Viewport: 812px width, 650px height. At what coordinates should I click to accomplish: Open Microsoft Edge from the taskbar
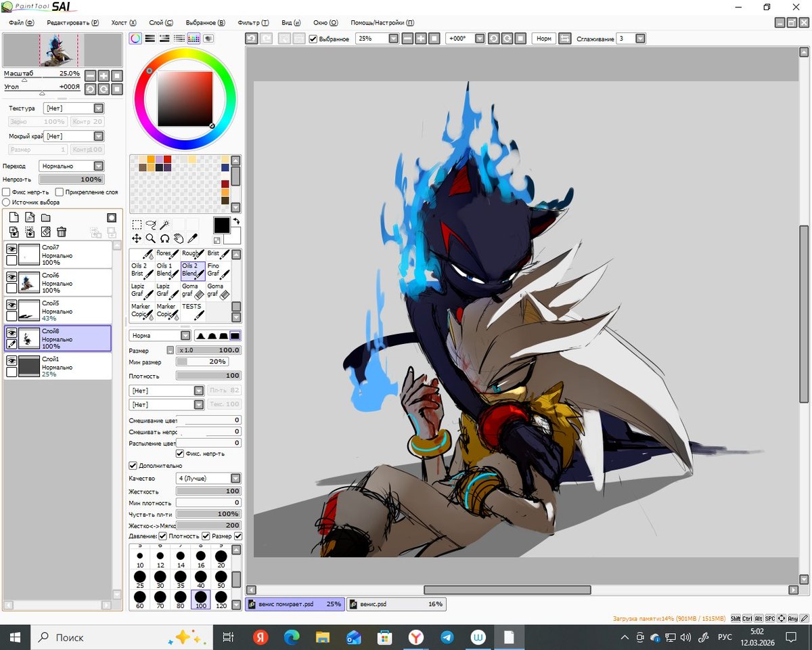pos(292,637)
